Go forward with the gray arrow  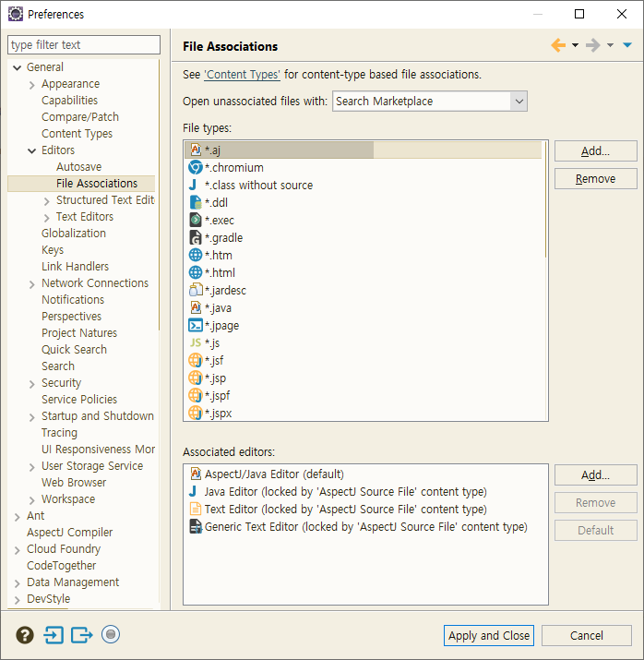(593, 45)
